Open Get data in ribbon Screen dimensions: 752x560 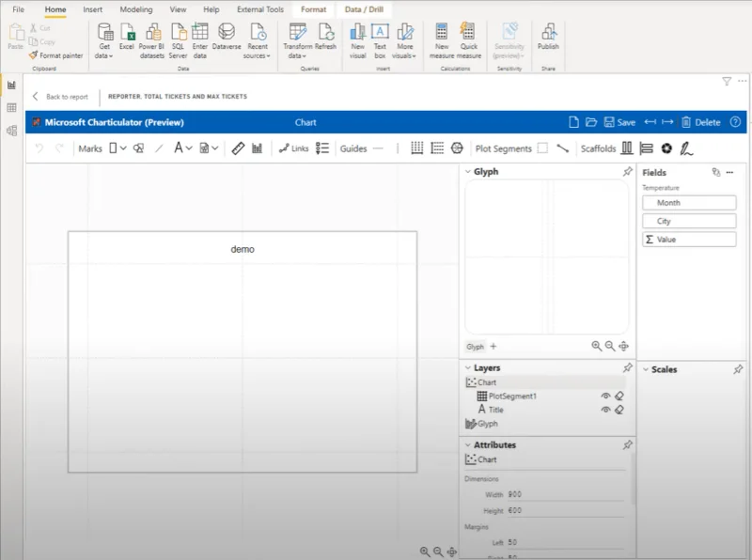[x=104, y=41]
